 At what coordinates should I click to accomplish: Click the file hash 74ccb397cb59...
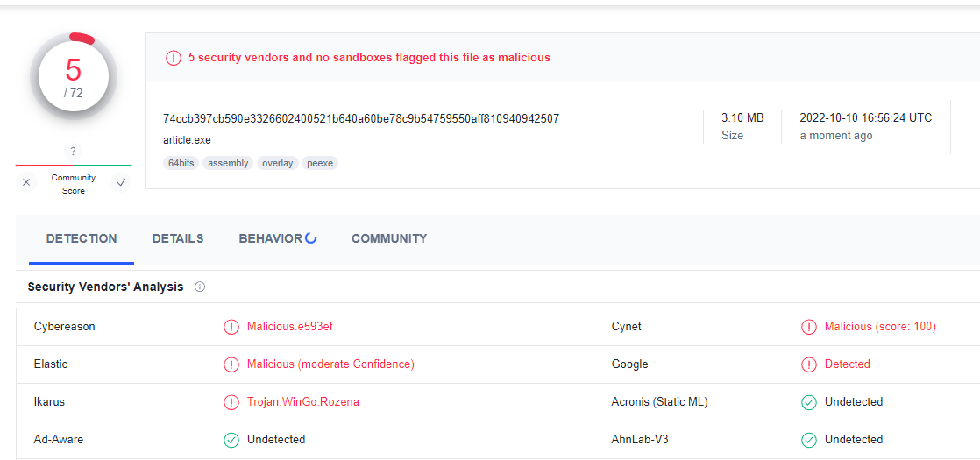tap(361, 119)
